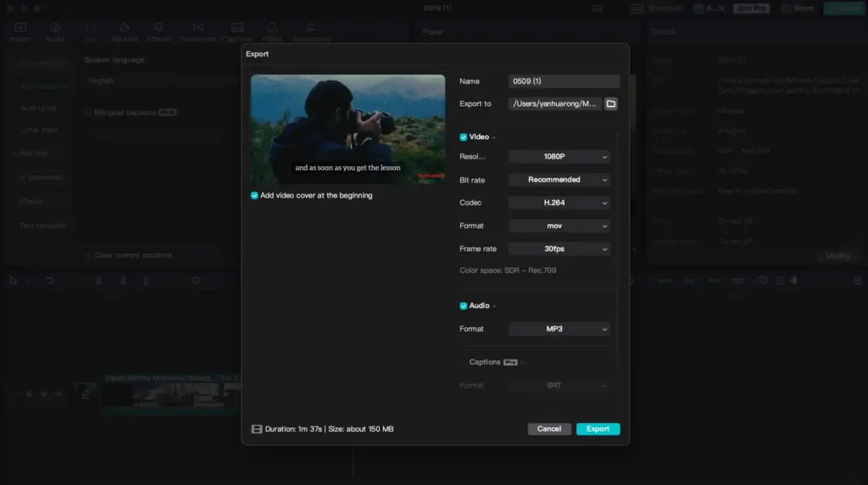Click the layout icon in title bar
Viewport: 868px width, 485px height.
coord(598,8)
